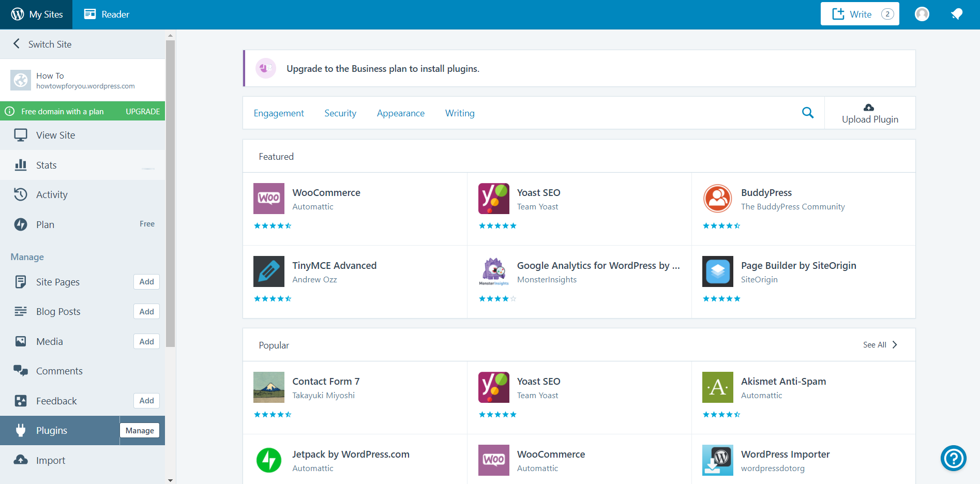The image size is (980, 484).
Task: Go back with Switch Site chevron
Action: pos(17,44)
